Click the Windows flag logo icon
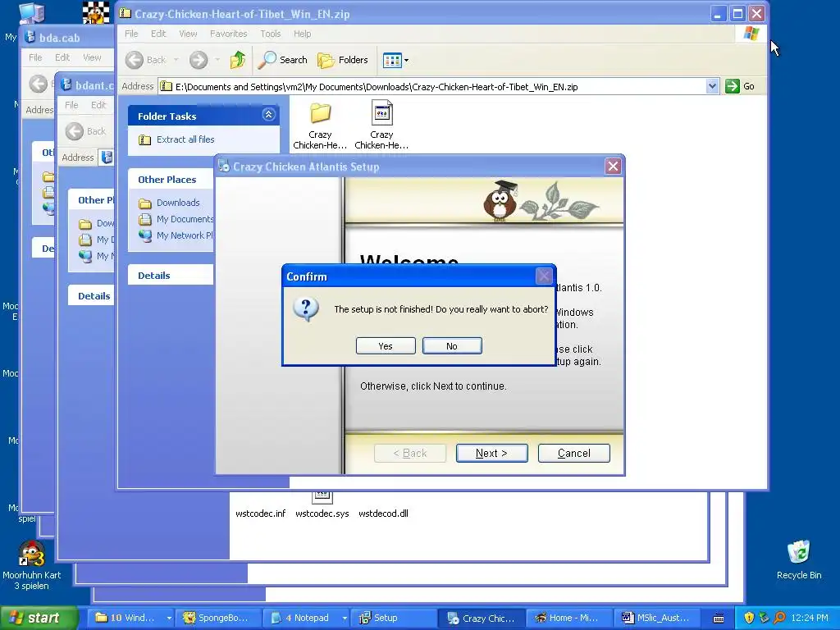 pyautogui.click(x=751, y=34)
